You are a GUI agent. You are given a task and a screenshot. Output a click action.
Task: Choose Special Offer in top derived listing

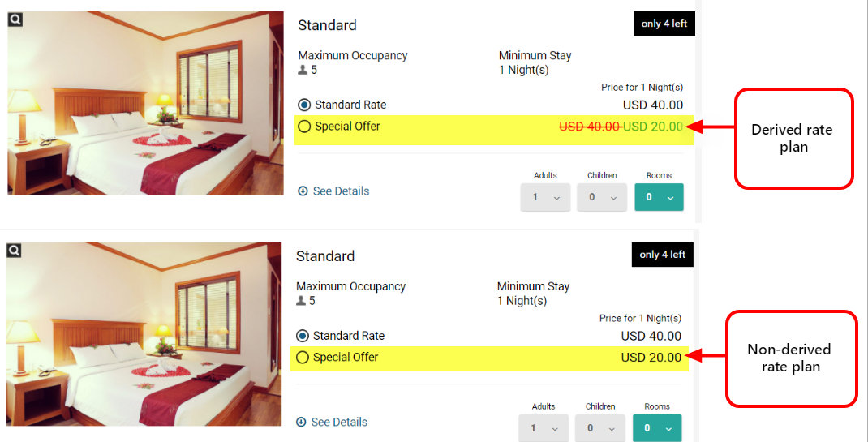point(304,127)
